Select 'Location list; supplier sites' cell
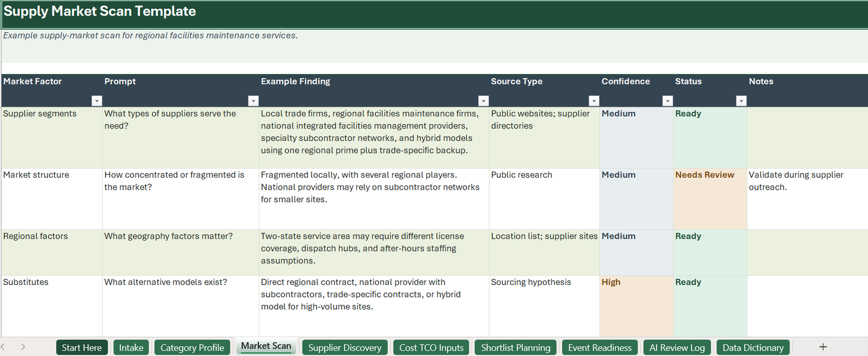This screenshot has height=356, width=868. (x=544, y=253)
